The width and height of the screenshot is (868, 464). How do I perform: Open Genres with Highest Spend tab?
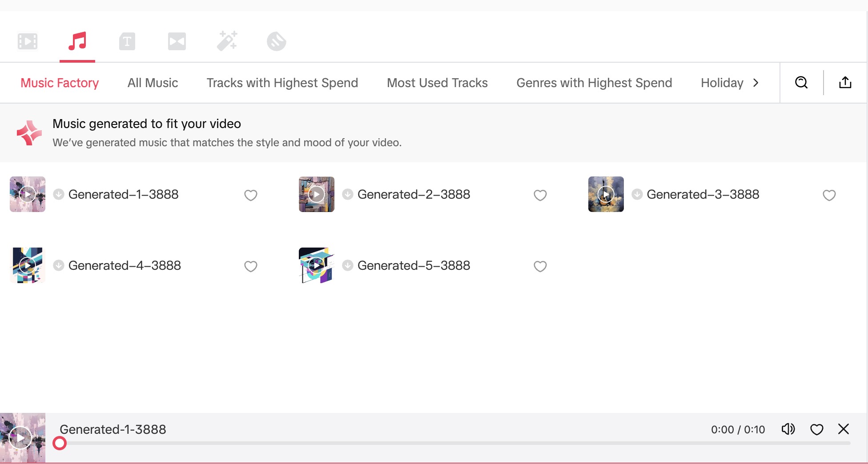(594, 83)
